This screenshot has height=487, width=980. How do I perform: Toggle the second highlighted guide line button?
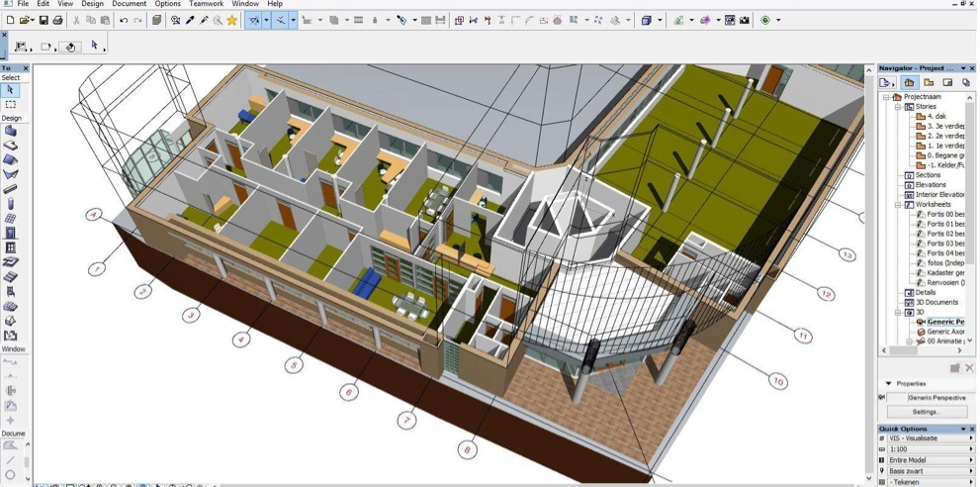(281, 20)
